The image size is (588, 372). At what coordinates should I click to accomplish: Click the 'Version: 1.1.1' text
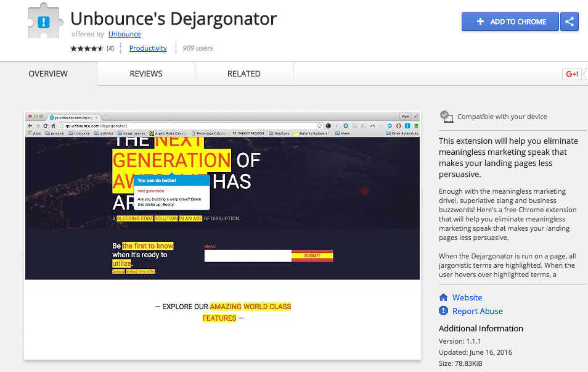click(460, 341)
